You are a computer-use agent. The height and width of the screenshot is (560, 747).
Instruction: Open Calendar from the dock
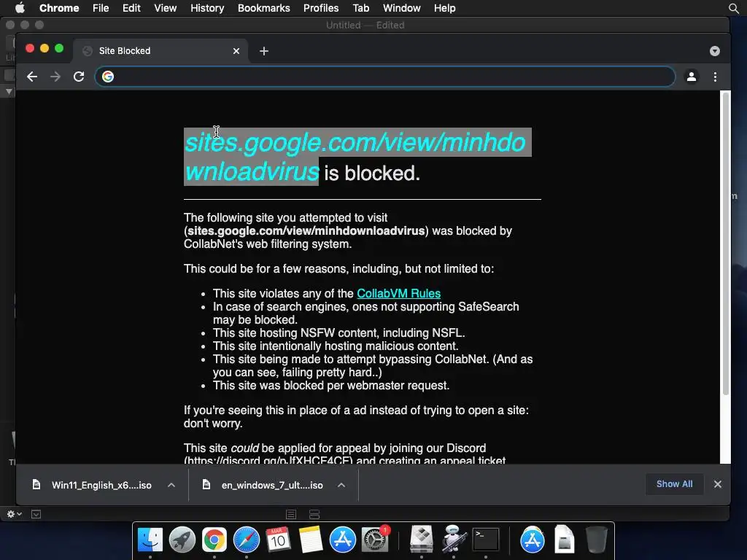pos(278,540)
